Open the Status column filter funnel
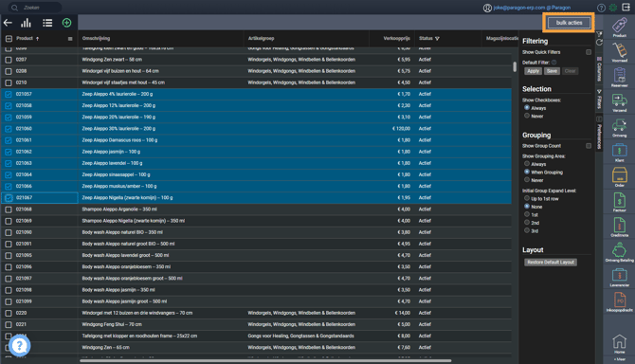 [x=437, y=39]
